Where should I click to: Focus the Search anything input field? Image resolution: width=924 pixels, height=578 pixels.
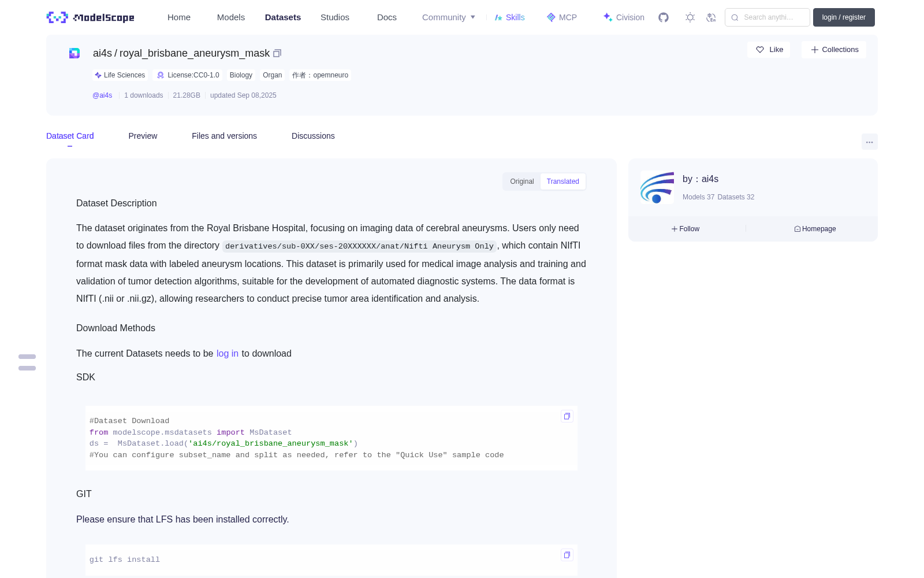click(x=767, y=17)
